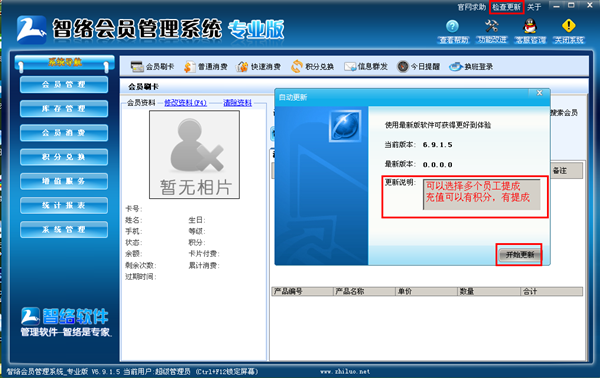Click the 产品编号 column header
This screenshot has height=378, width=600.
(302, 292)
